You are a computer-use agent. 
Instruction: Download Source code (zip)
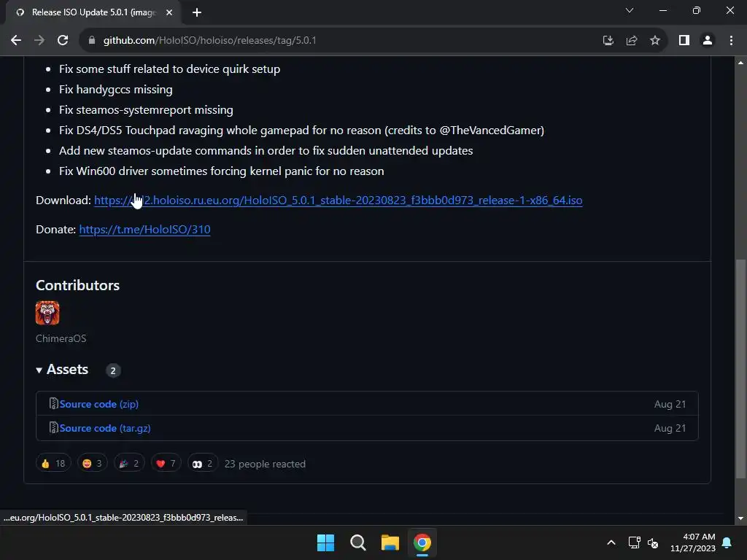pyautogui.click(x=99, y=404)
